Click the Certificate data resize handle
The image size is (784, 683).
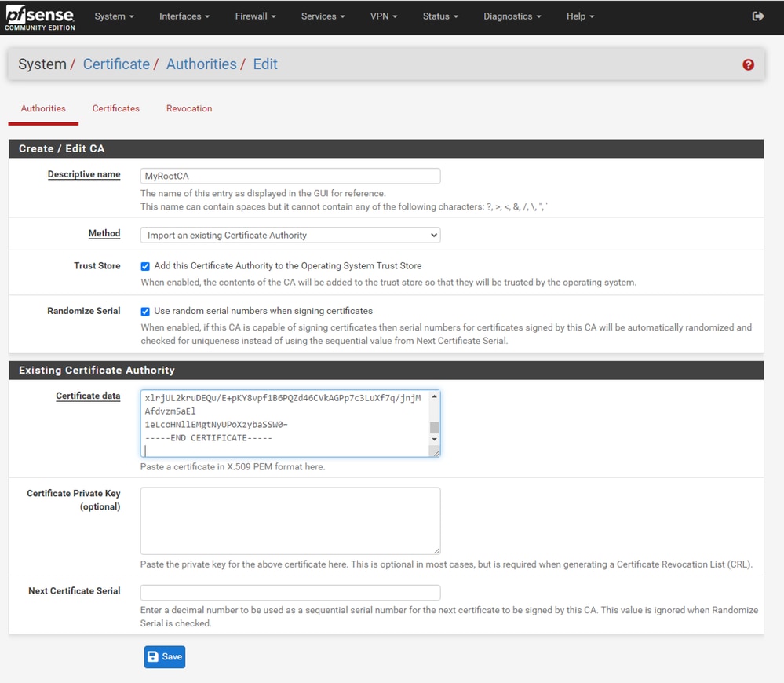click(436, 452)
